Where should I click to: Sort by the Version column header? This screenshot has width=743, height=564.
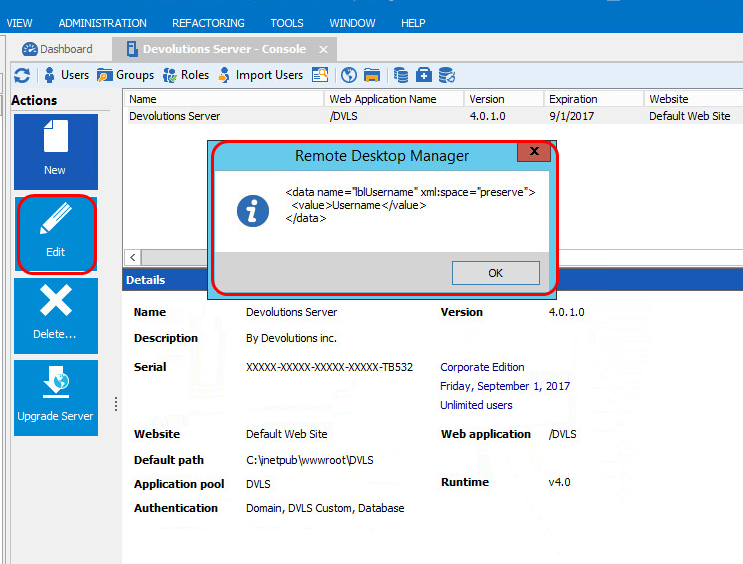point(504,99)
